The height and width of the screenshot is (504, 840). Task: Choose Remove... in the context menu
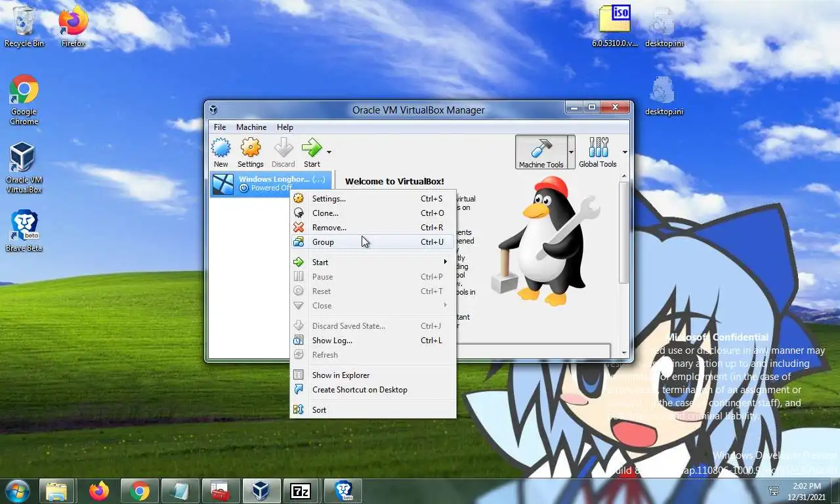373,228
